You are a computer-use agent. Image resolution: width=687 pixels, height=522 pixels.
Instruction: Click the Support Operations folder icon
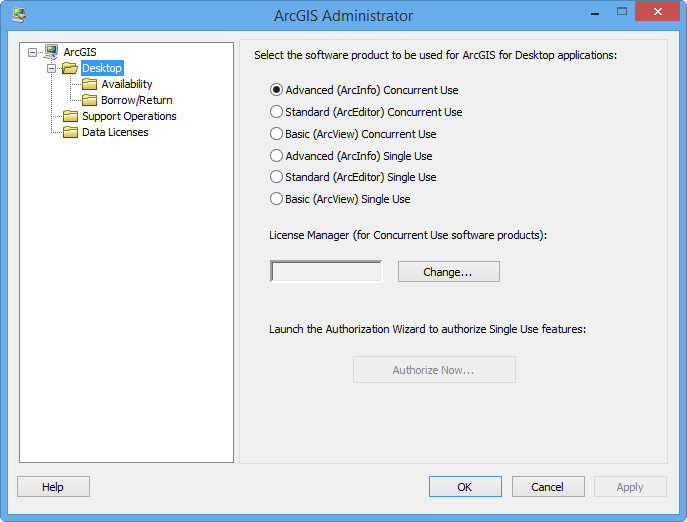[x=70, y=116]
